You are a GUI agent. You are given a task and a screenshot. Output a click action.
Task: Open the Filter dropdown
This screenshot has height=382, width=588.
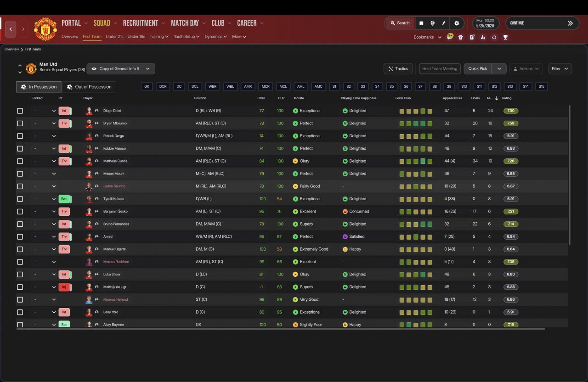[560, 69]
